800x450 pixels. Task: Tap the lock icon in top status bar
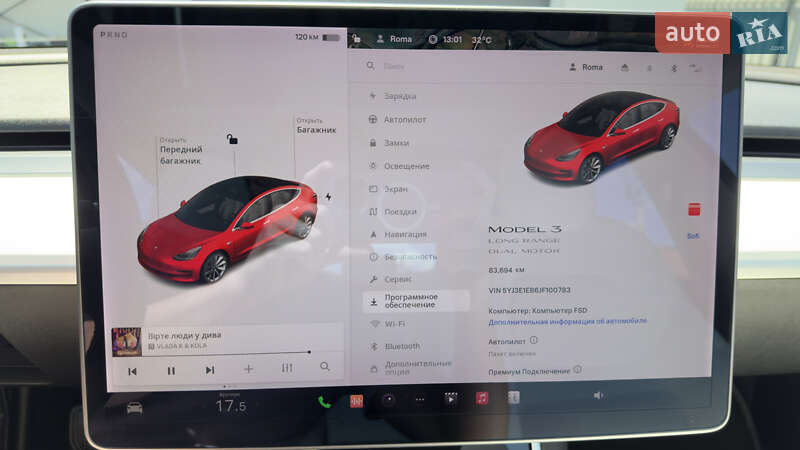click(x=357, y=39)
